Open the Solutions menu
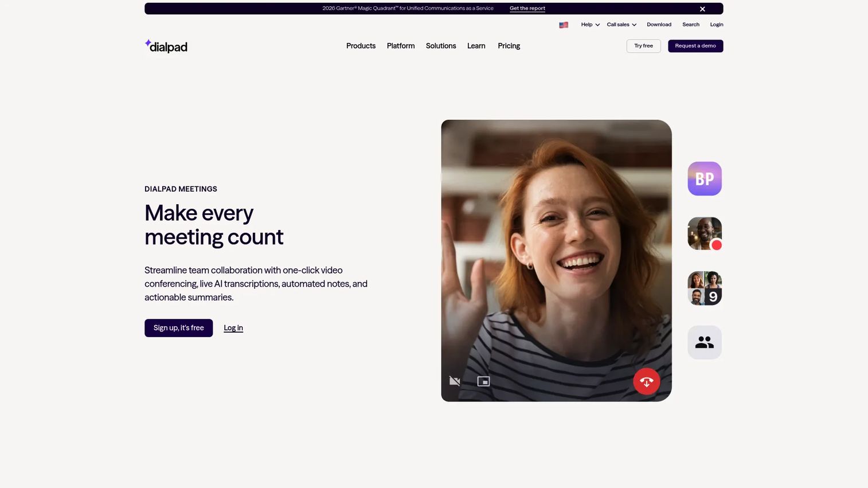This screenshot has height=488, width=868. pos(441,46)
